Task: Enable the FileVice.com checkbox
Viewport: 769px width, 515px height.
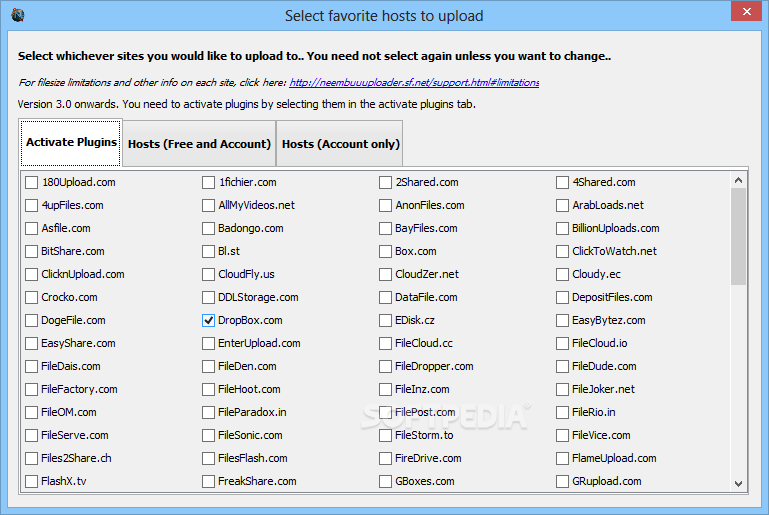Action: 562,436
